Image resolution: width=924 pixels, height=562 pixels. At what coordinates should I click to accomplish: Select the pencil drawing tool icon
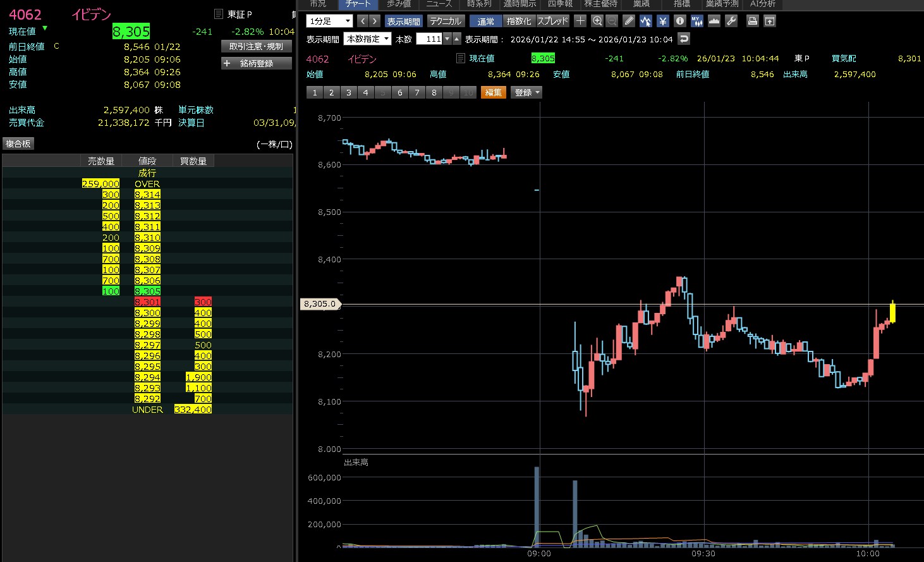(x=629, y=21)
